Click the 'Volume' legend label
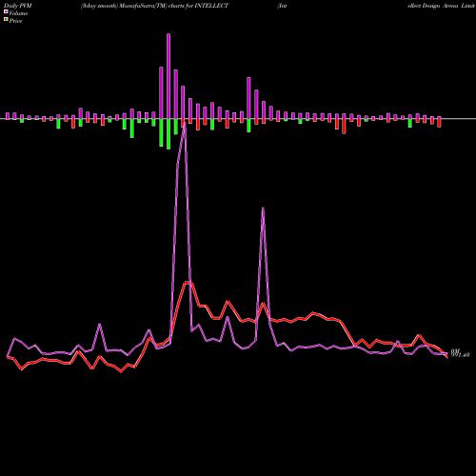The height and width of the screenshot is (476, 476). (18, 13)
